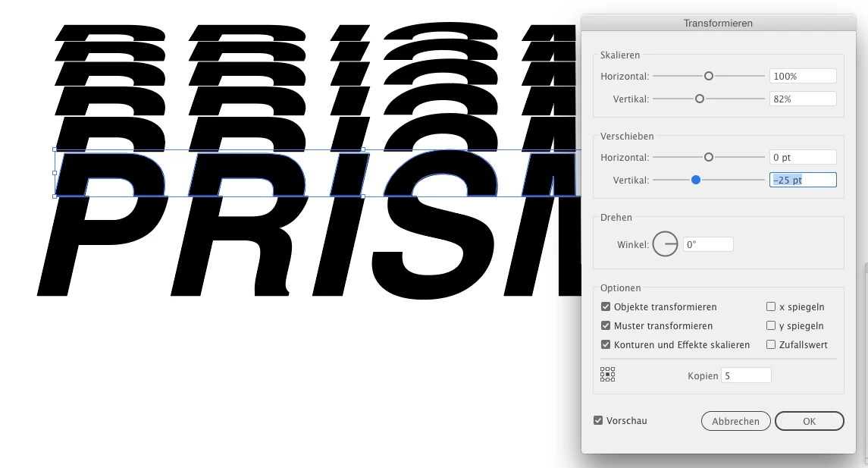The image size is (868, 468).
Task: Cancel with the Abbrechen button
Action: coord(735,421)
